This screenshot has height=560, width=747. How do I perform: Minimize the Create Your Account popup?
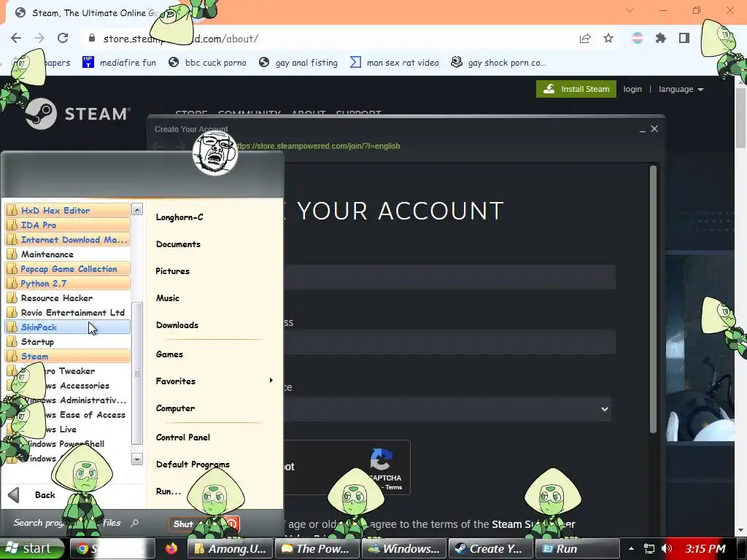[642, 130]
